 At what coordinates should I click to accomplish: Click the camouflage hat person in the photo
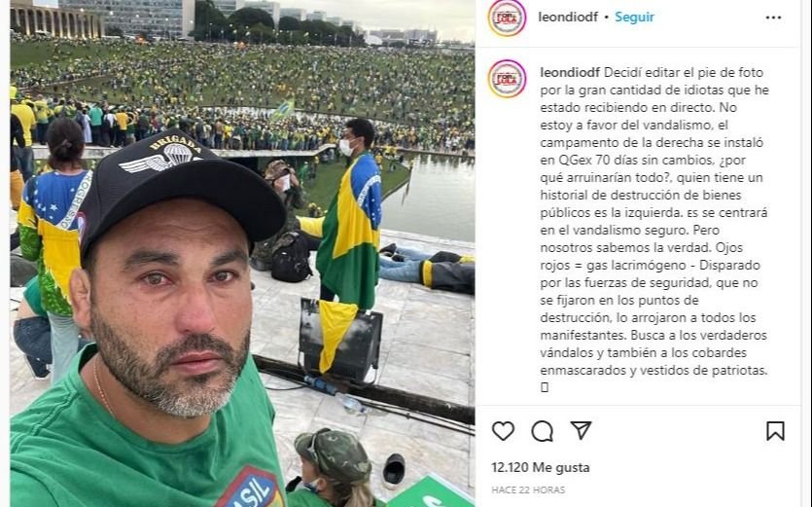pos(334,466)
